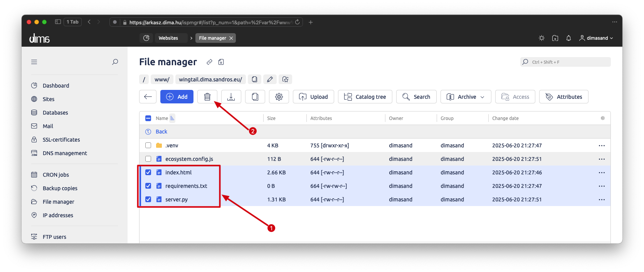Open Databases in the sidebar
The image size is (644, 272).
coord(55,113)
